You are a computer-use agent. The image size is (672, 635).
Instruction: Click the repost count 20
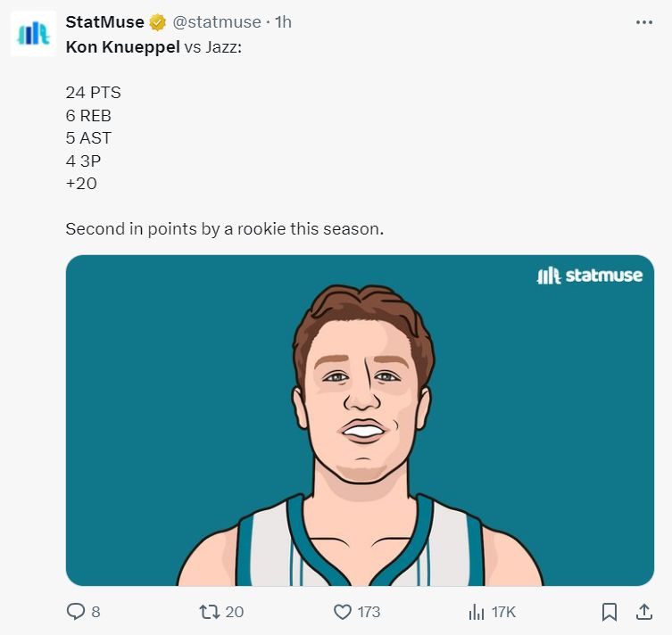(x=235, y=612)
